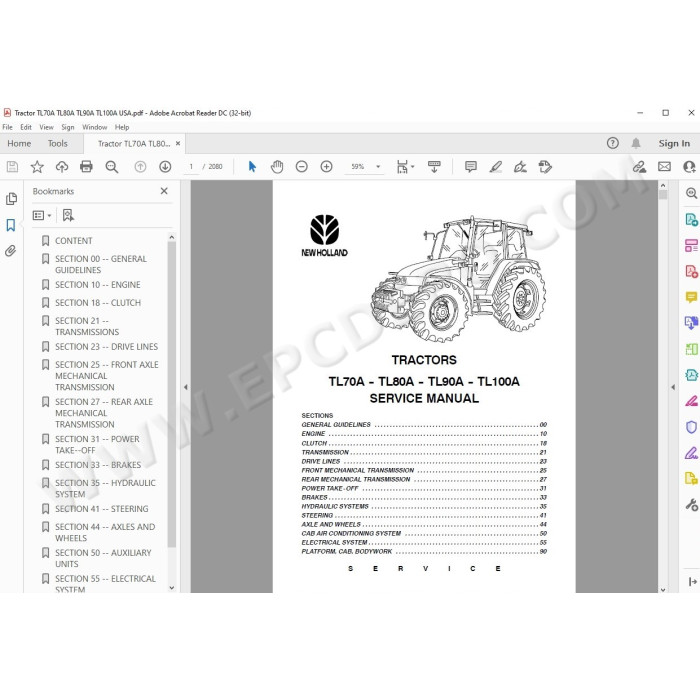Go to previous page arrow
Screen dimensions: 700x700
point(140,167)
